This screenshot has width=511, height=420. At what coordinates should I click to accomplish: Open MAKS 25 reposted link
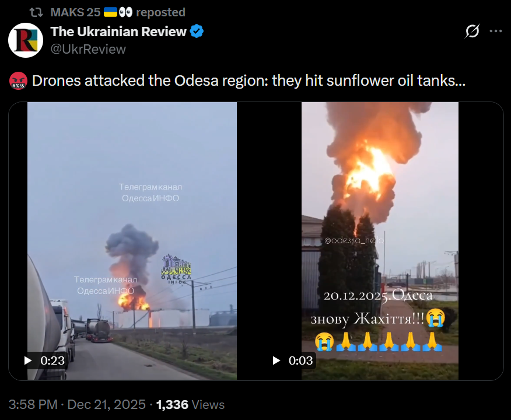coord(118,12)
